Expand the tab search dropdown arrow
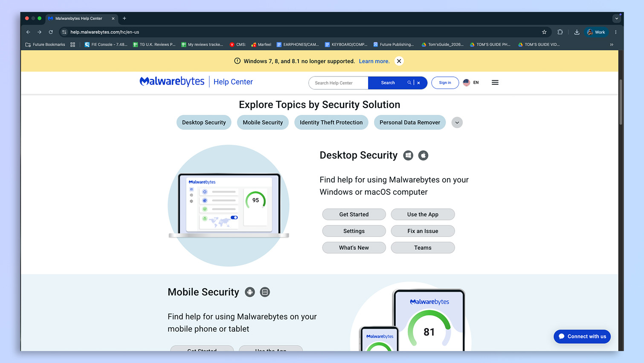Viewport: 644px width, 363px height. coord(616,18)
